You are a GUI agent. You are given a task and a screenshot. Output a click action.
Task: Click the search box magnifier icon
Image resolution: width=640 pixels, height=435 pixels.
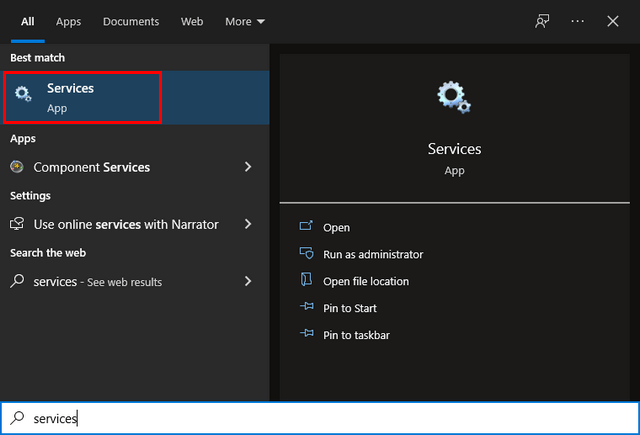(x=17, y=418)
